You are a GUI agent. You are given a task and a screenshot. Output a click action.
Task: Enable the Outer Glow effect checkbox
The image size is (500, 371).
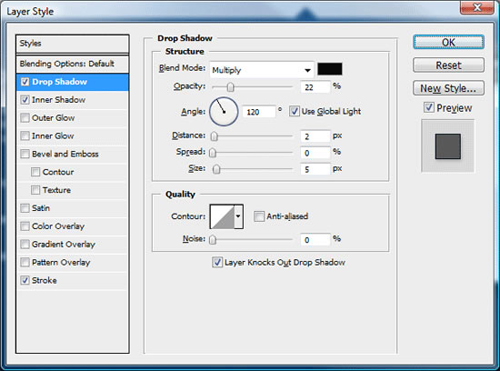(25, 118)
